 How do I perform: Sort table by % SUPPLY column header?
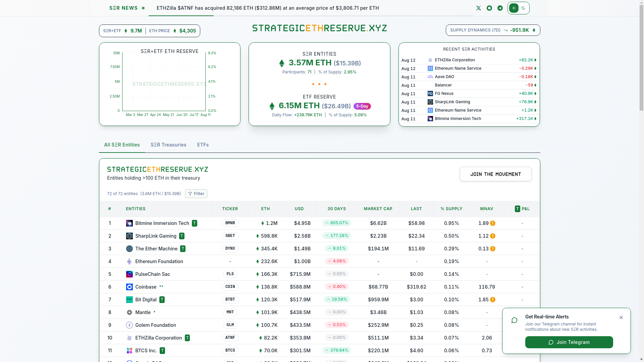pos(451,209)
